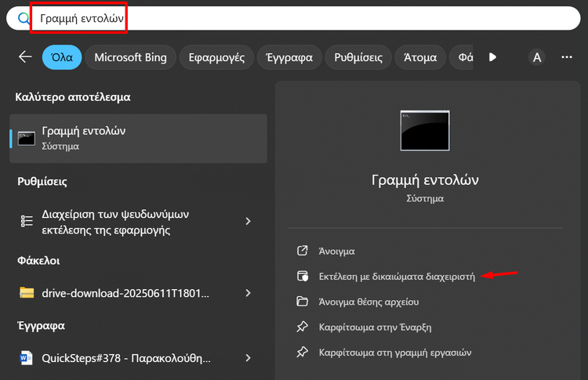588x380 pixels.
Task: Pin with Καρφίτσωμα στην Έναρξη
Action: 375,327
